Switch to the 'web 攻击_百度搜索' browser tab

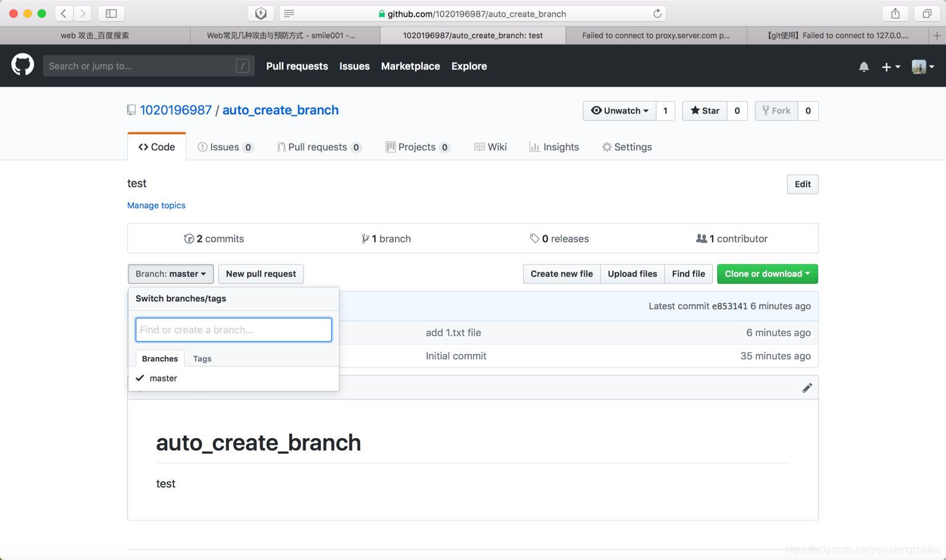coord(95,35)
